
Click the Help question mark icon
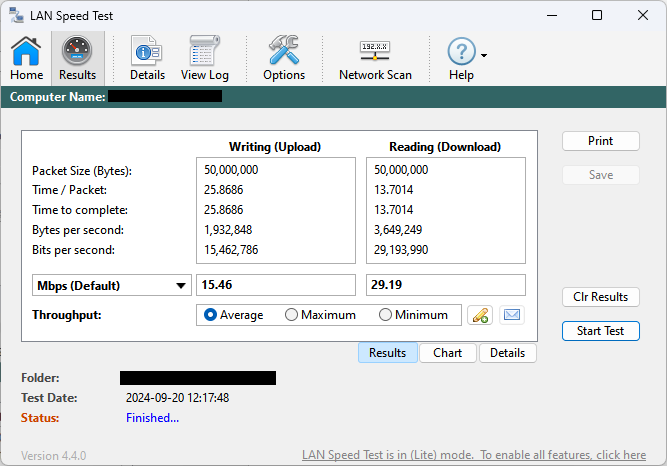pyautogui.click(x=461, y=52)
